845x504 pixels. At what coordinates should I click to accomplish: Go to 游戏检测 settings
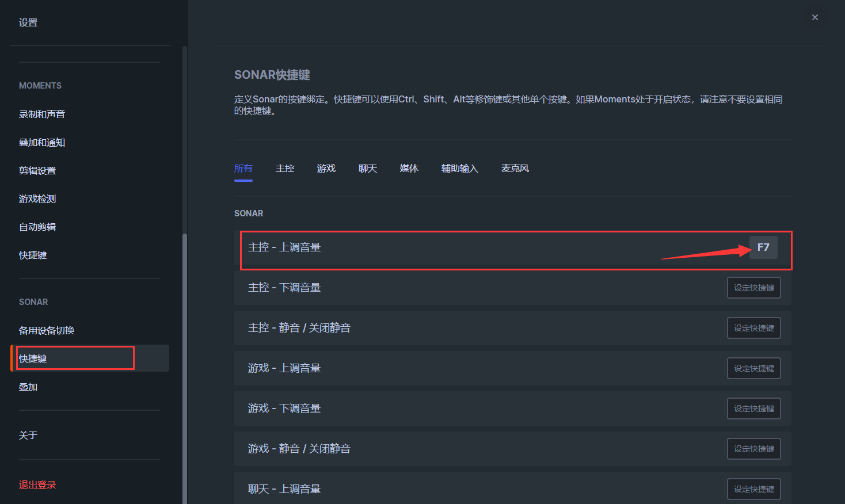point(37,198)
